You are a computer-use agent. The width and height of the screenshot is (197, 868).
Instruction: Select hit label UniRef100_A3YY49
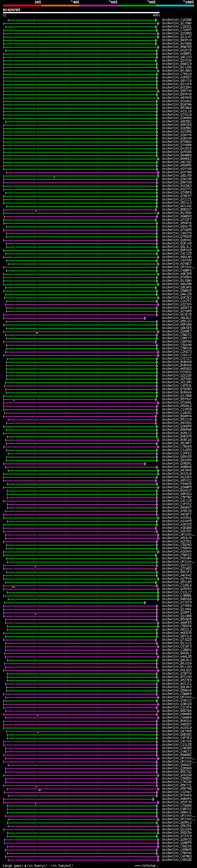click(x=177, y=169)
